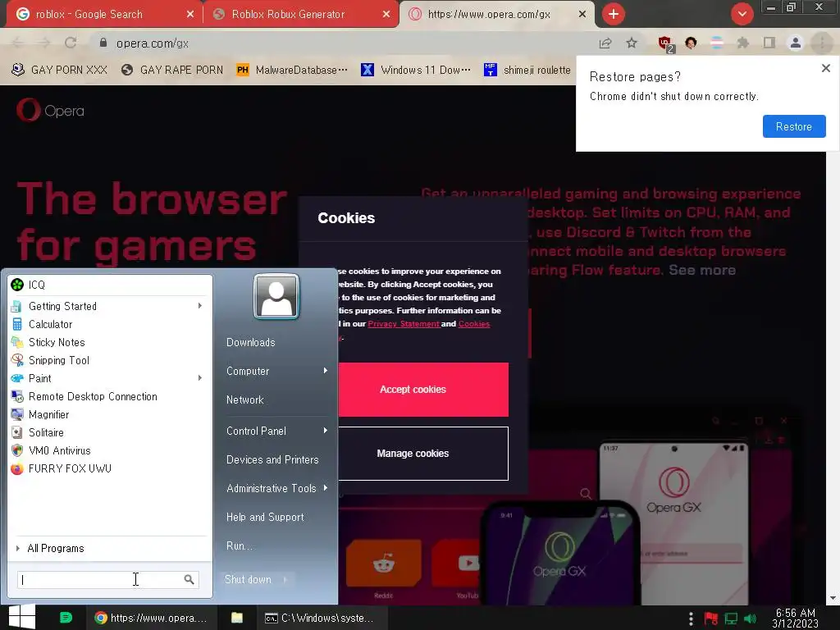Screen dimensions: 840x630
Task: Open Solitaire game
Action: (x=111, y=432)
